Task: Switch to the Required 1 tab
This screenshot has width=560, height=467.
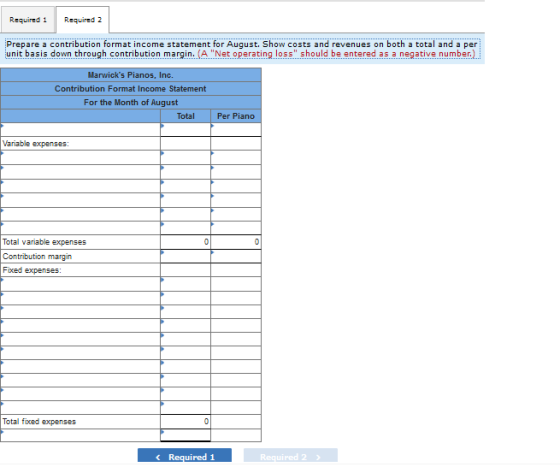Action: 28,20
